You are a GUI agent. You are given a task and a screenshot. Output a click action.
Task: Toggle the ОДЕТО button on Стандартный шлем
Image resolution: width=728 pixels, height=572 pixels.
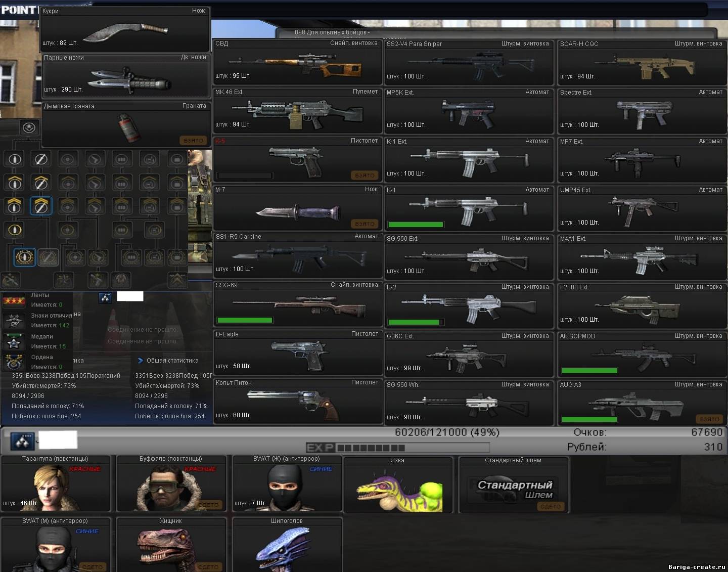pos(551,506)
